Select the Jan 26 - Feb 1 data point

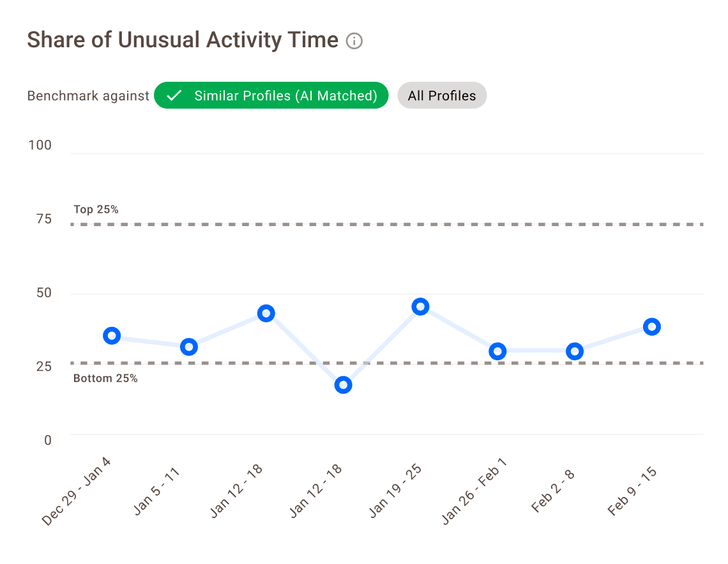[497, 351]
